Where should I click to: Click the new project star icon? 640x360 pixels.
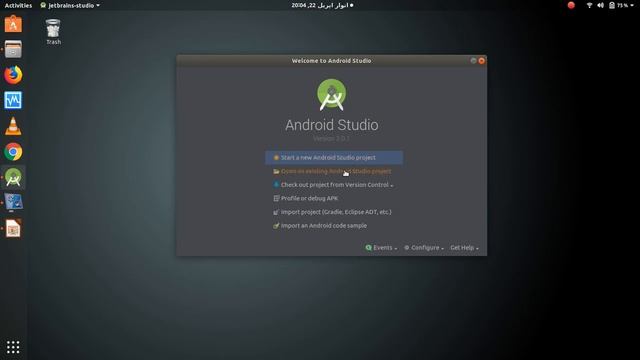coord(276,158)
